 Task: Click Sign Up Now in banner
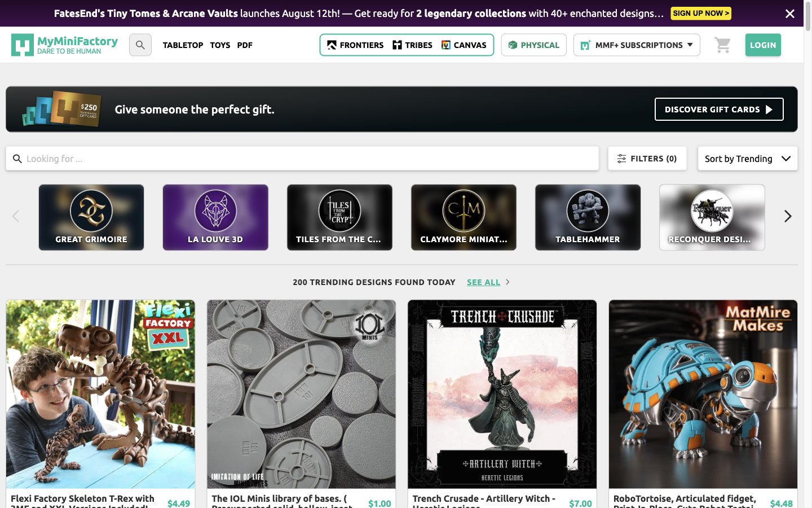(x=701, y=13)
